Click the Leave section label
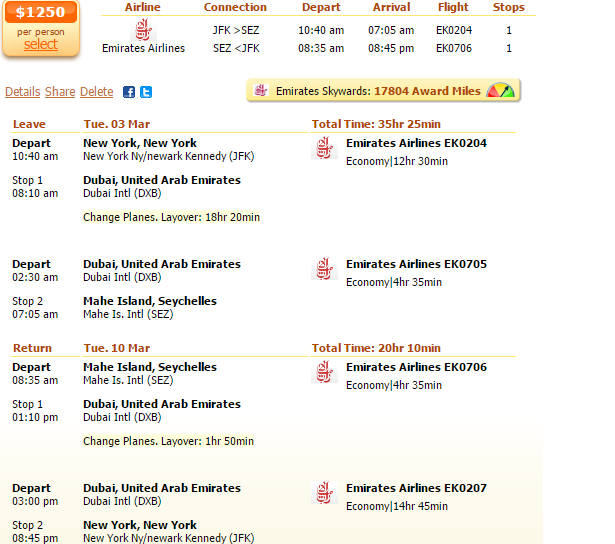 click(x=29, y=124)
